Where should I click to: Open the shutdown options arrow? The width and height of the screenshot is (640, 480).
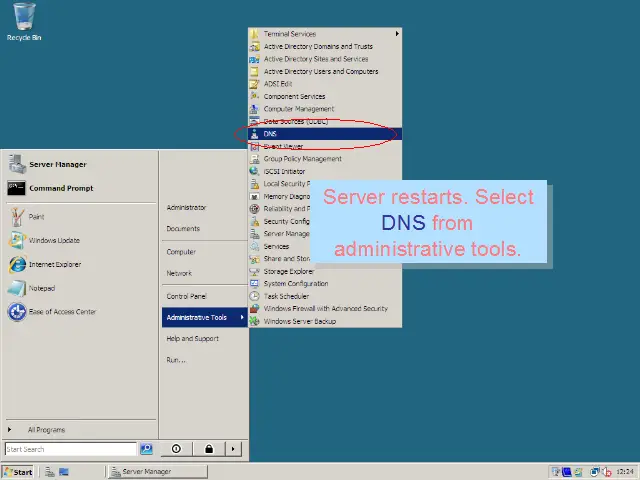233,449
